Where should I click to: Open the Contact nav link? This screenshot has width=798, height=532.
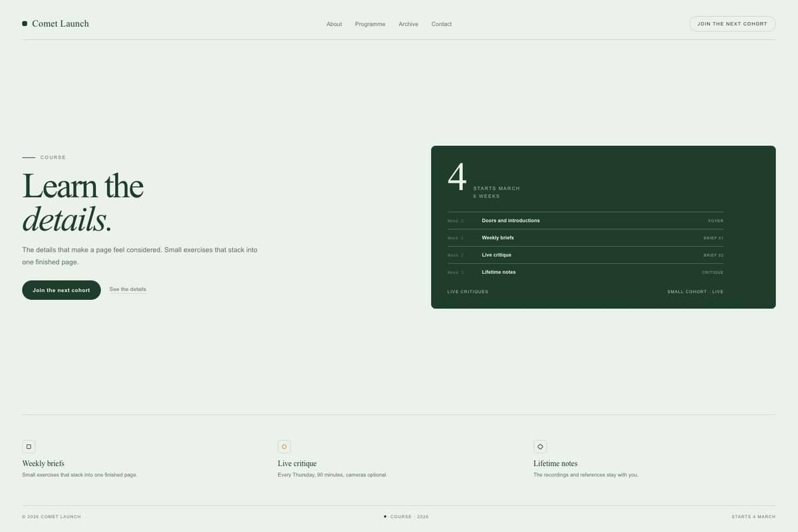(442, 24)
